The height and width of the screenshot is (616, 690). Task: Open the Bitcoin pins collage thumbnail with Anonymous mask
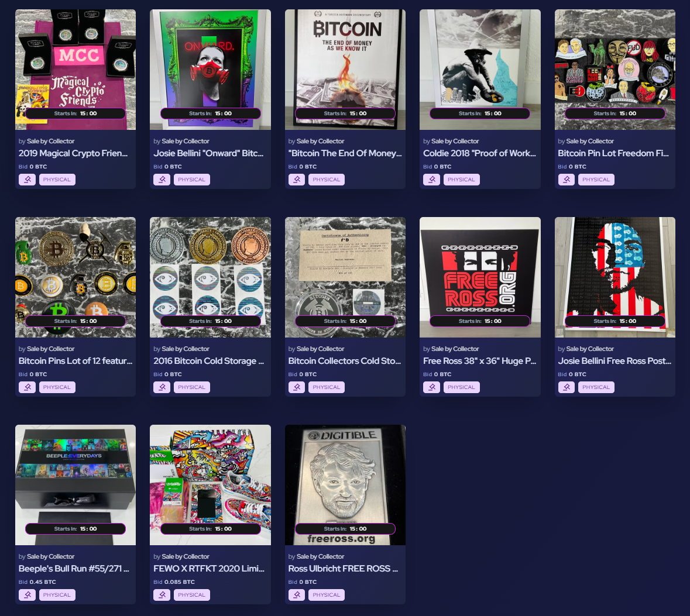[x=615, y=70]
